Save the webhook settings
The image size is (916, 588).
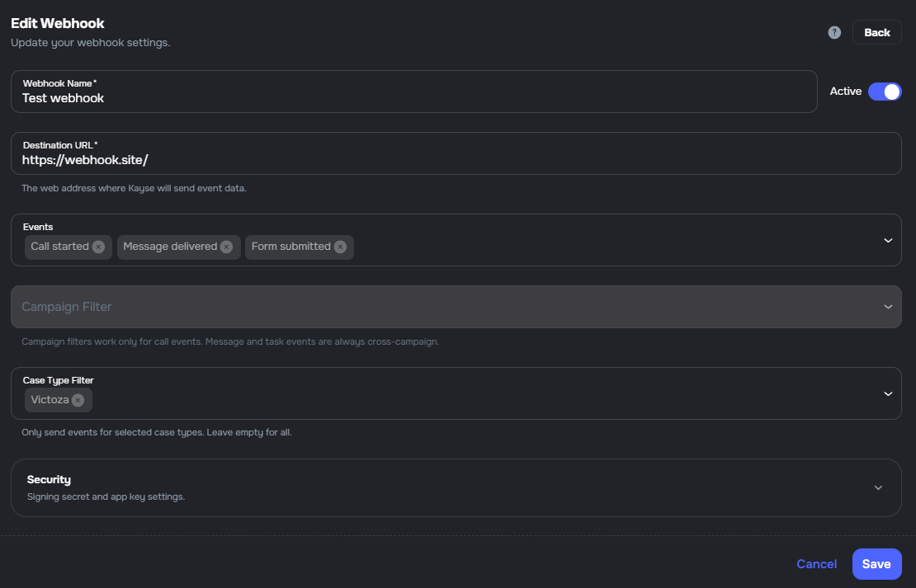[x=876, y=564]
